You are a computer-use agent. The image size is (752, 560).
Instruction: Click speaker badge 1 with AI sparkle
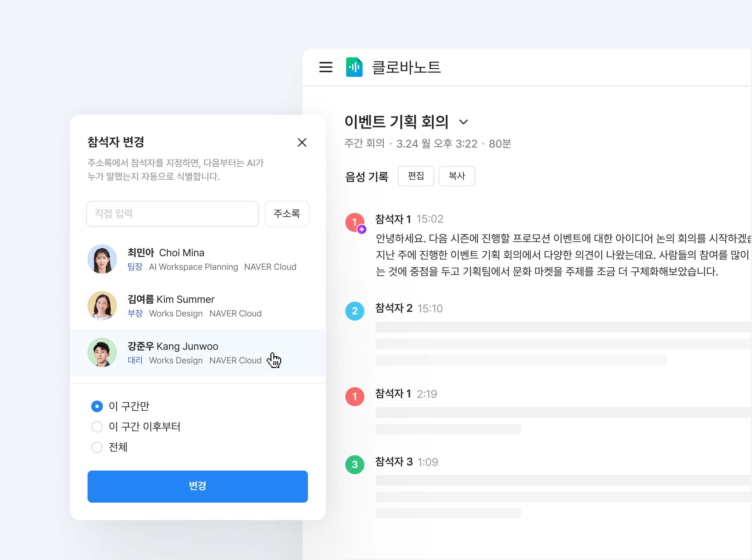point(354,222)
